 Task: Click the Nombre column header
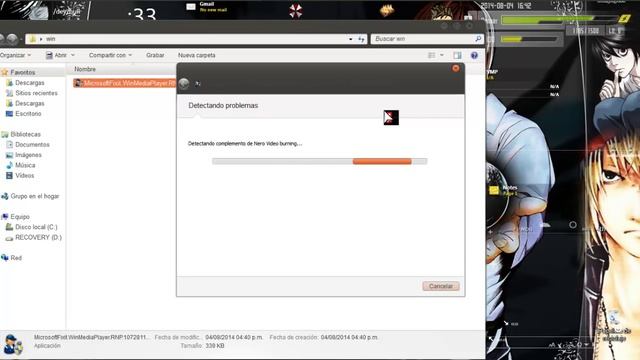pos(85,69)
